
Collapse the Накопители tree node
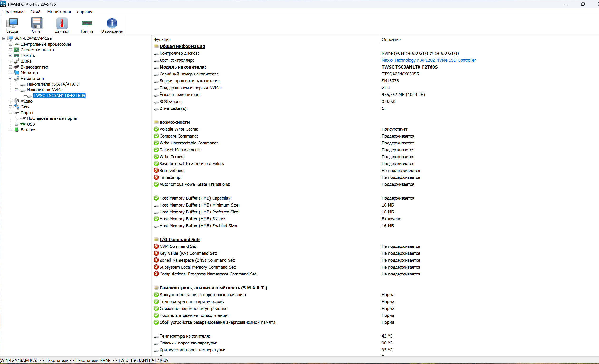[10, 78]
